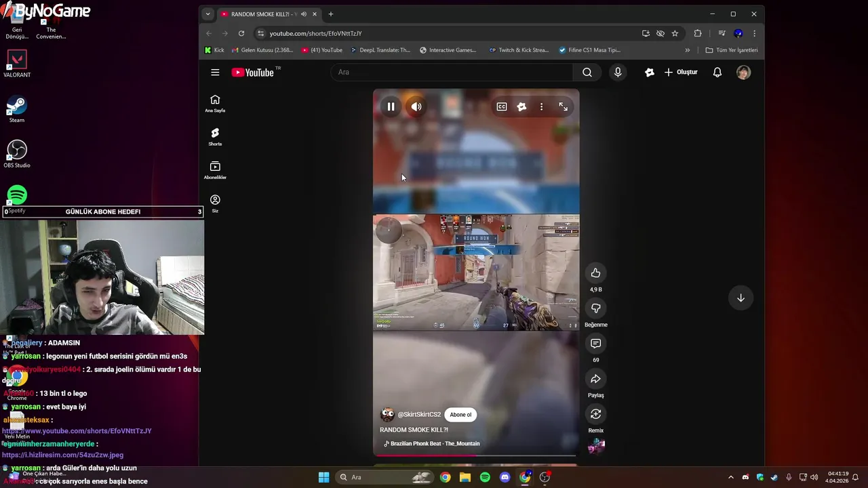Open the Tüm Yer İşaretleri folder
This screenshot has width=868, height=488.
(x=732, y=50)
